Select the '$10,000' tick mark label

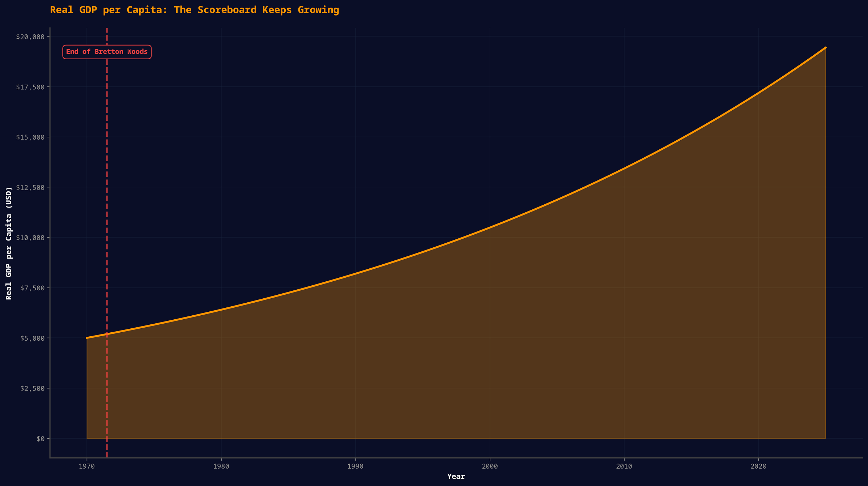30,238
